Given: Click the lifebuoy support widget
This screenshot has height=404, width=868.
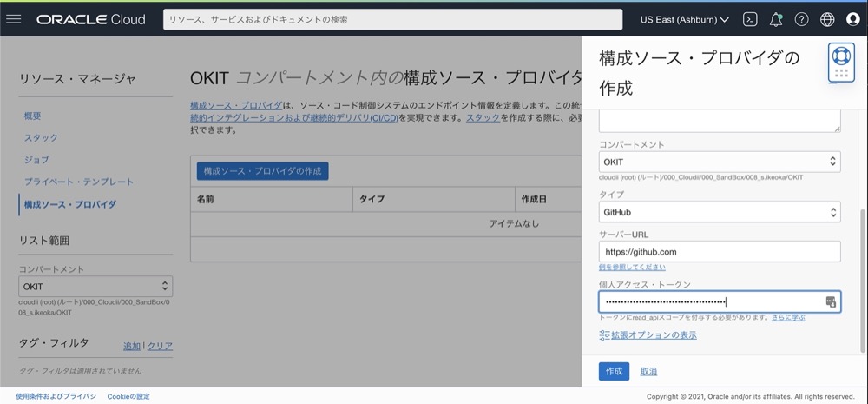Looking at the screenshot, I should pyautogui.click(x=841, y=62).
